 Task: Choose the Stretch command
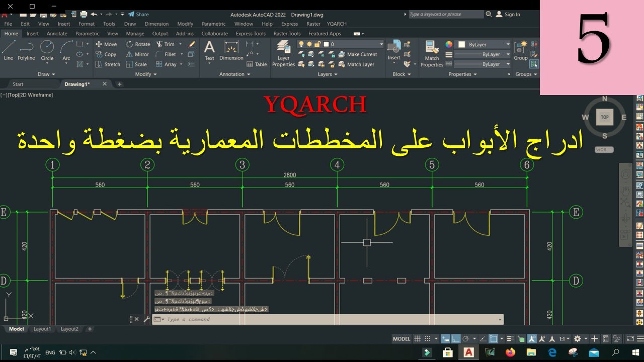click(x=108, y=64)
